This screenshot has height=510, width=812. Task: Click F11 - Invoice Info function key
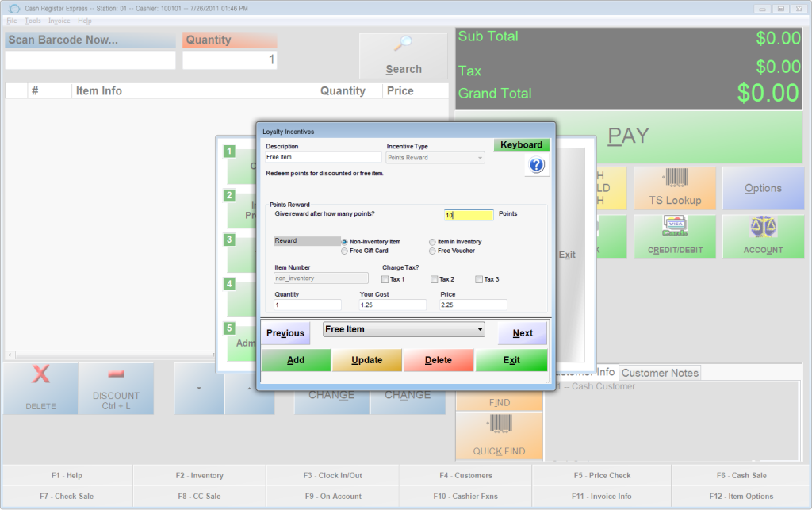602,496
